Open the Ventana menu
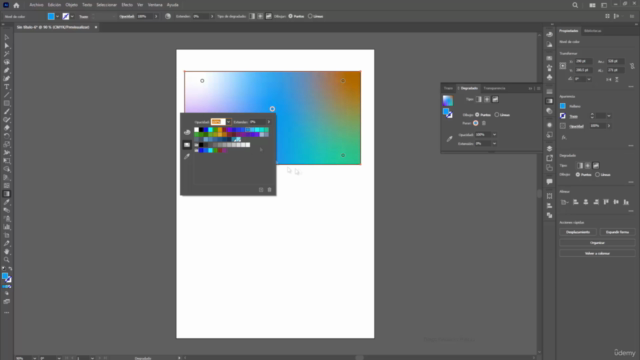The width and height of the screenshot is (640, 360). (155, 5)
